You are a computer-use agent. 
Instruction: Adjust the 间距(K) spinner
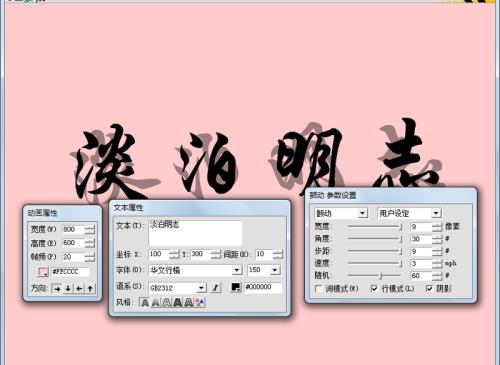pyautogui.click(x=278, y=254)
